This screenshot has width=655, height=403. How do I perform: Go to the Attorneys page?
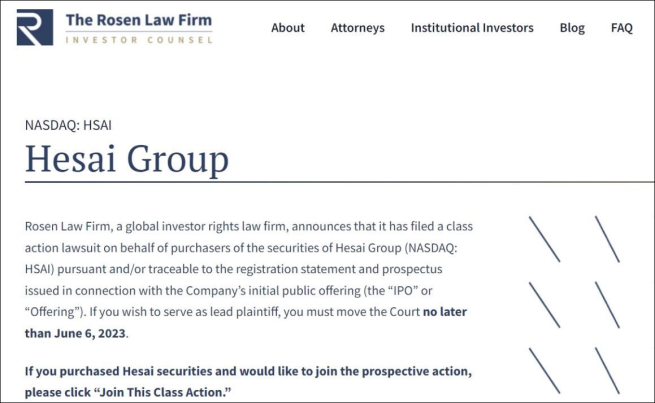(358, 28)
